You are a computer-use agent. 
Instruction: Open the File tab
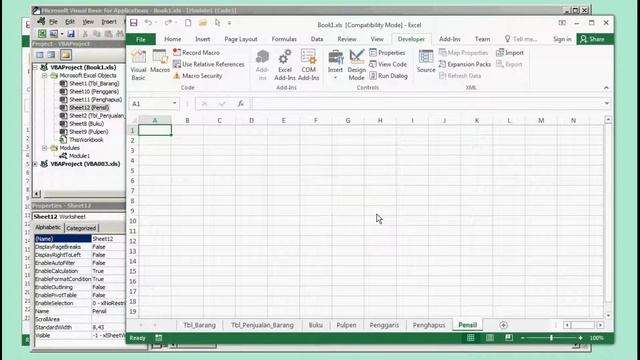tap(141, 39)
